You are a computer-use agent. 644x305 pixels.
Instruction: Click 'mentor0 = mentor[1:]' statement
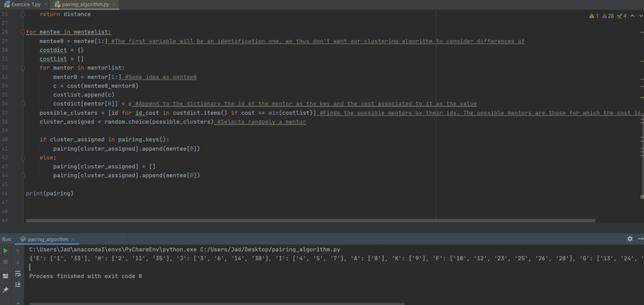click(x=87, y=77)
